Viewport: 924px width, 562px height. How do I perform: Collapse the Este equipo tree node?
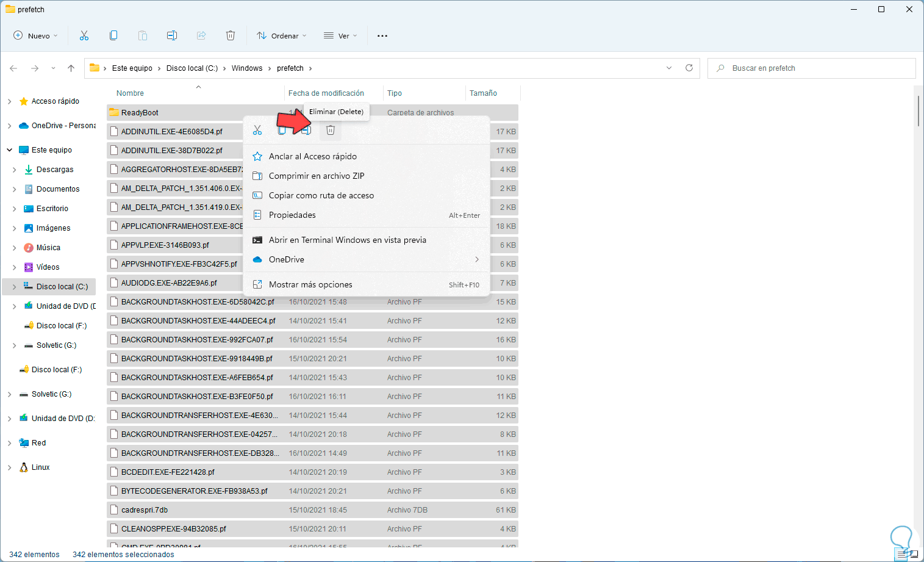coord(9,150)
